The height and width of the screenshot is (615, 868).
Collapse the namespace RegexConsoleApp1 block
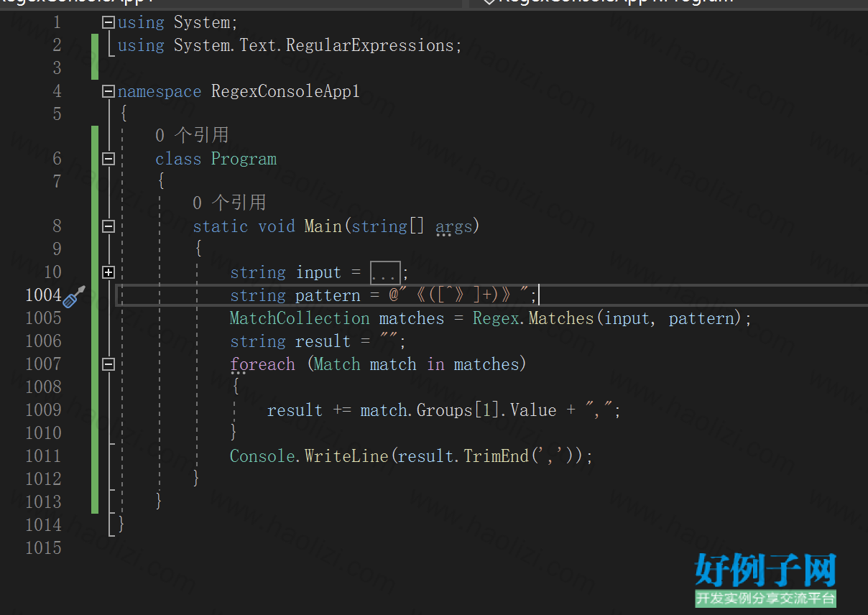pos(108,91)
